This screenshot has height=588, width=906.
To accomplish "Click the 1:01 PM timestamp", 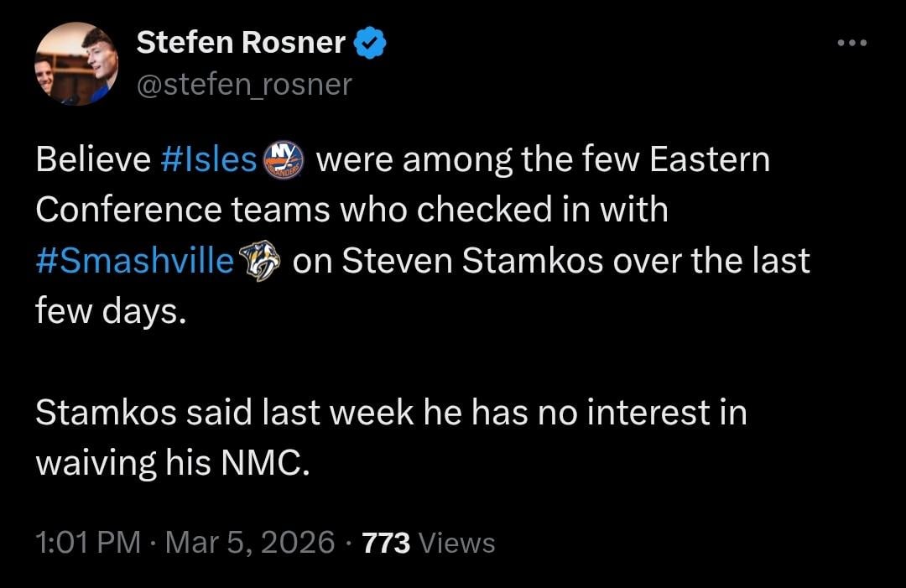I will (88, 543).
